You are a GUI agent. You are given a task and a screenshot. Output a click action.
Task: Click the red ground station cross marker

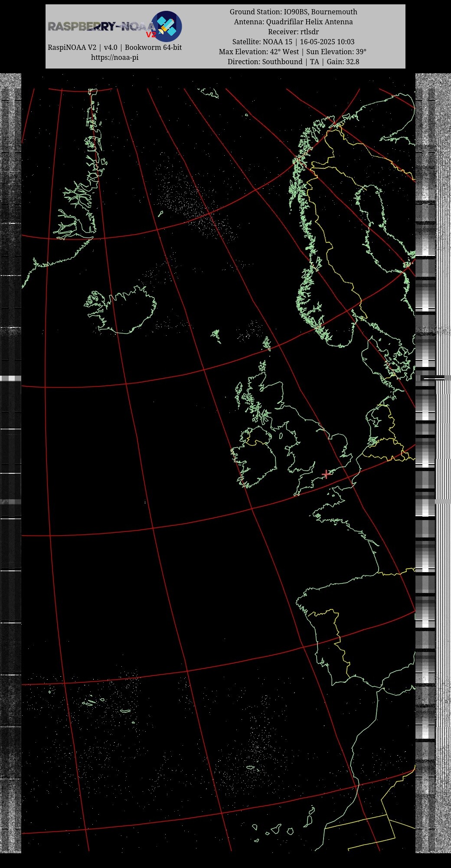click(327, 474)
